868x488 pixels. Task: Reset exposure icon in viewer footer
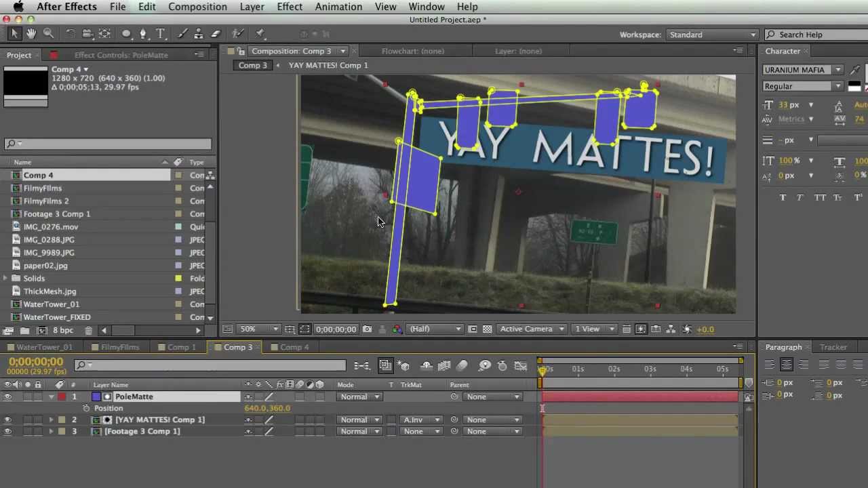(x=688, y=329)
